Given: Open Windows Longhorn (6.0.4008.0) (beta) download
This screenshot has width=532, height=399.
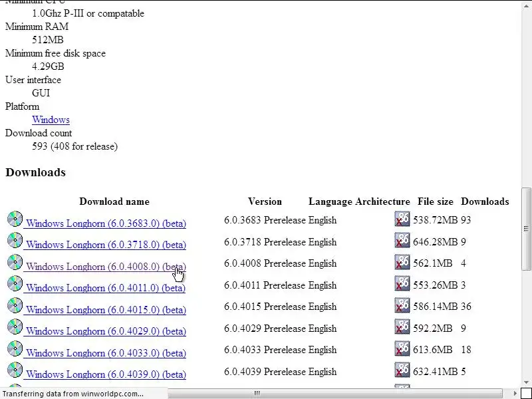Looking at the screenshot, I should 106,267.
